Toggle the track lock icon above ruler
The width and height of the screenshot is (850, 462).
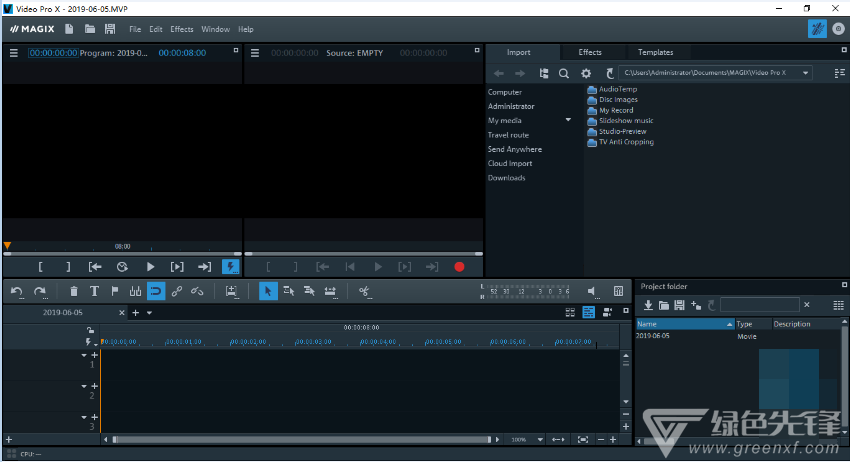pyautogui.click(x=90, y=330)
